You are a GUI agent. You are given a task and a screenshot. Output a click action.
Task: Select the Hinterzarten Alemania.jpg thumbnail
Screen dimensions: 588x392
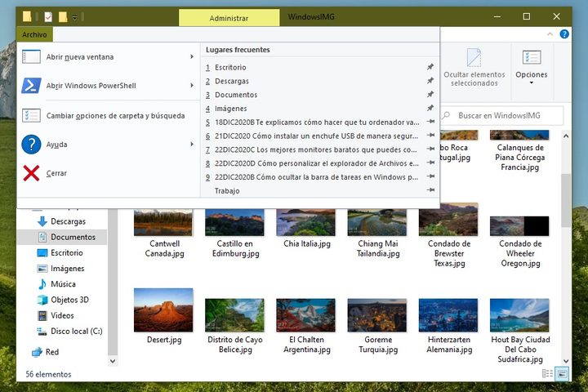pyautogui.click(x=448, y=315)
